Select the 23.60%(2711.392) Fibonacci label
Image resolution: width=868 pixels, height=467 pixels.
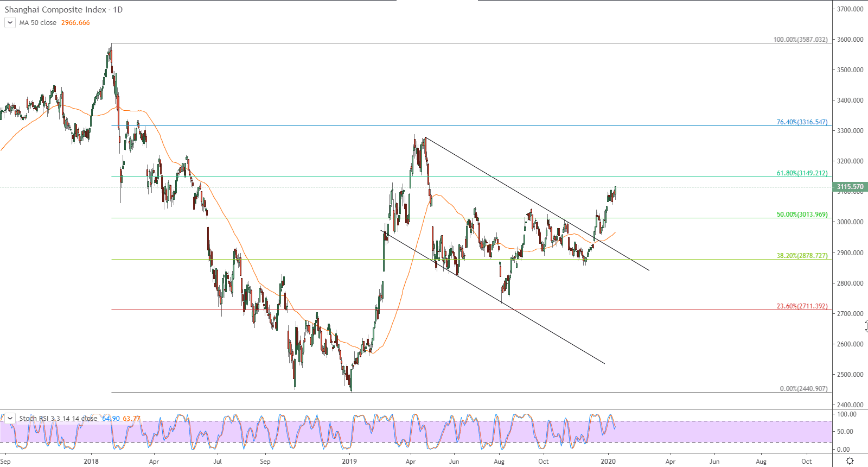(x=802, y=306)
